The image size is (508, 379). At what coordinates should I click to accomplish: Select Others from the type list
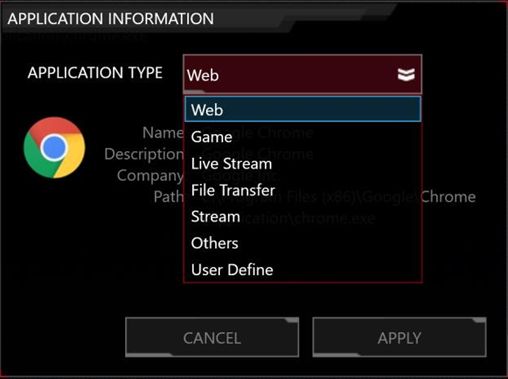[x=303, y=243]
